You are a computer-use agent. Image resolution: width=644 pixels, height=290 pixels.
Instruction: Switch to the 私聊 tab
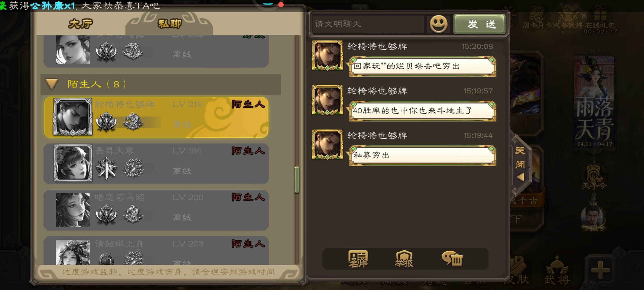pos(169,24)
